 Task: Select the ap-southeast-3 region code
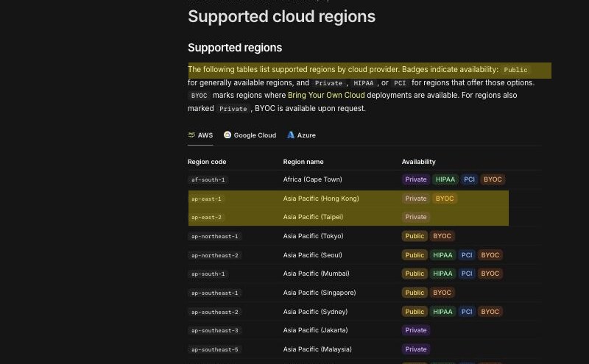click(215, 331)
